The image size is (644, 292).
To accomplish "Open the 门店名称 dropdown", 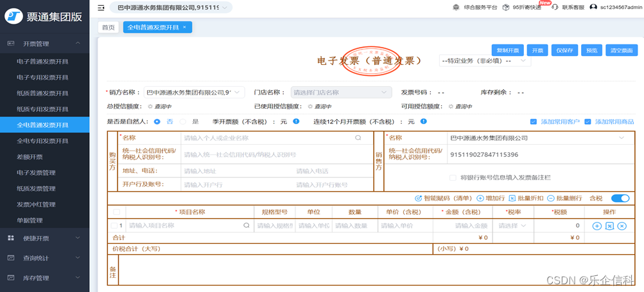I will click(341, 93).
